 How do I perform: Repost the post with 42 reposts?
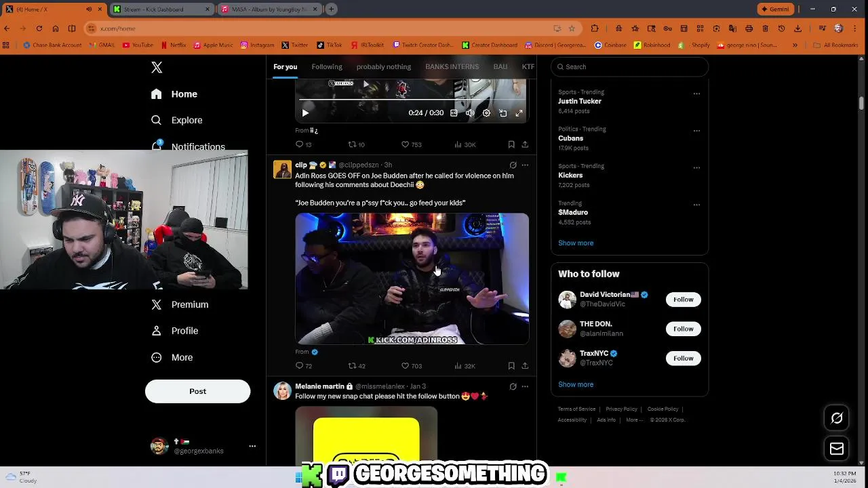(x=356, y=366)
